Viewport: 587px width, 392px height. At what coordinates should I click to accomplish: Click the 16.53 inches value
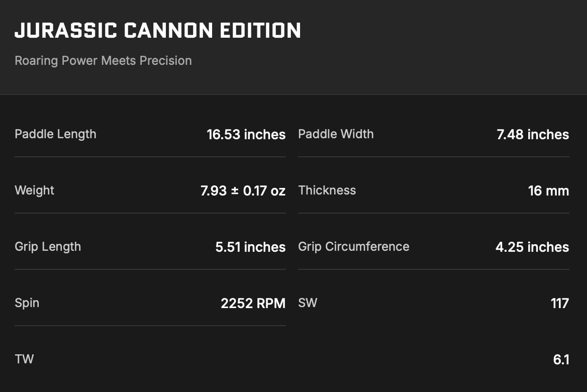246,135
